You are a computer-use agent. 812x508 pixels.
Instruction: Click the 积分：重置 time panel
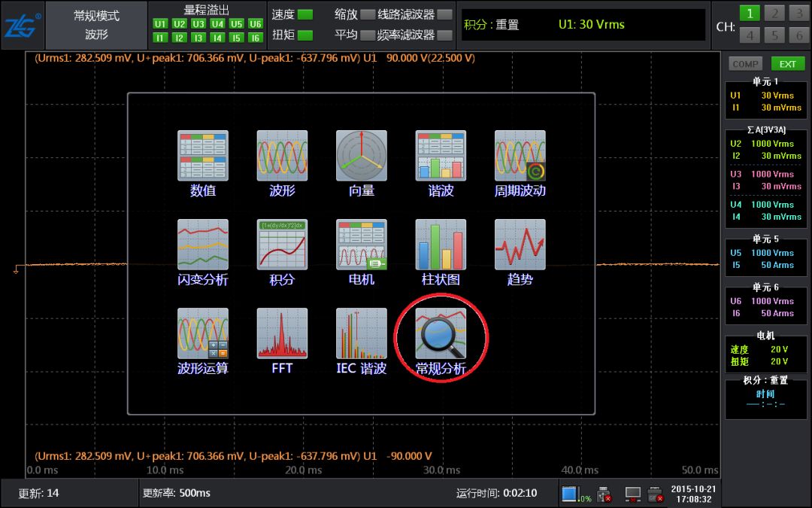pos(766,397)
